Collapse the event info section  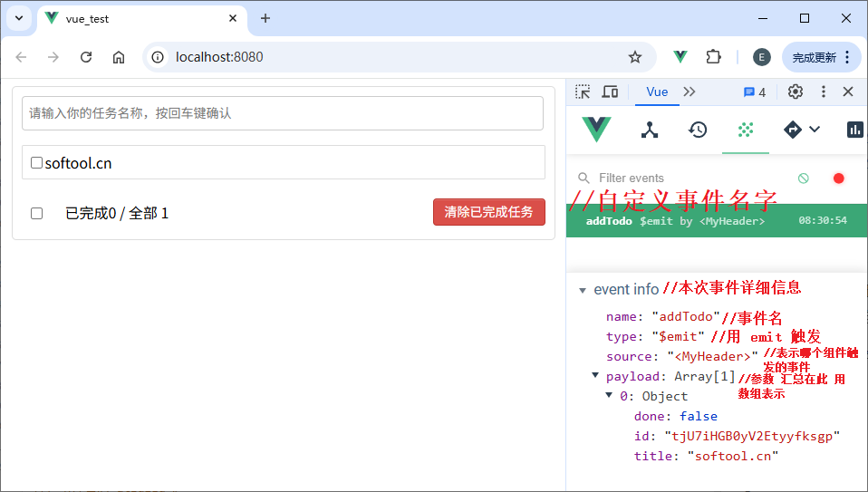click(x=583, y=290)
